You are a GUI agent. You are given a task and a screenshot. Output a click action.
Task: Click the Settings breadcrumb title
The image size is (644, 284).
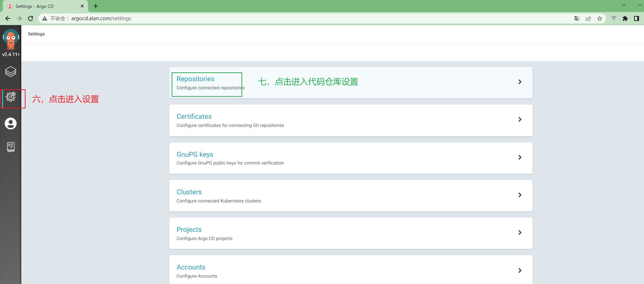click(36, 34)
